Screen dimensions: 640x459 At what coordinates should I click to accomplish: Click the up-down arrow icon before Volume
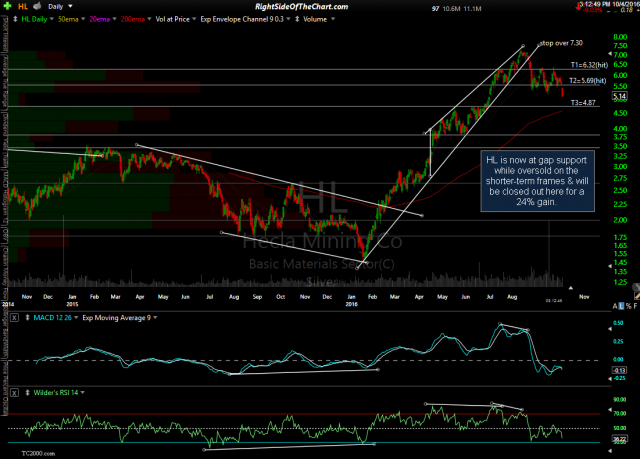[x=297, y=19]
